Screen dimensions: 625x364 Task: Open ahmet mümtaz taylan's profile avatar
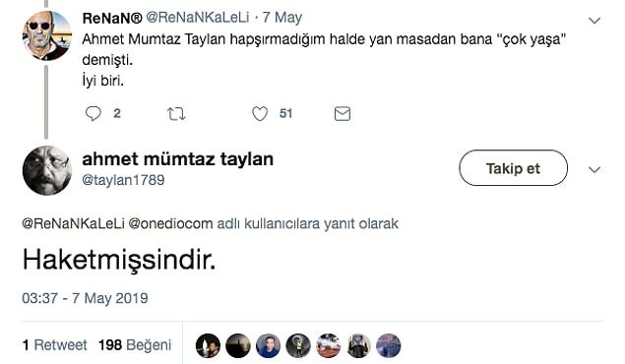[x=47, y=170]
